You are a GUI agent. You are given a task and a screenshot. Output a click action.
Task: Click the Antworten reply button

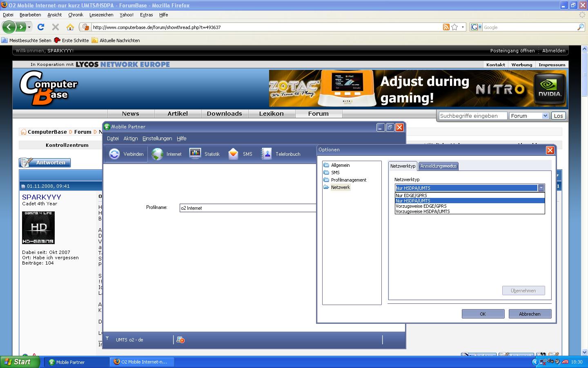45,162
